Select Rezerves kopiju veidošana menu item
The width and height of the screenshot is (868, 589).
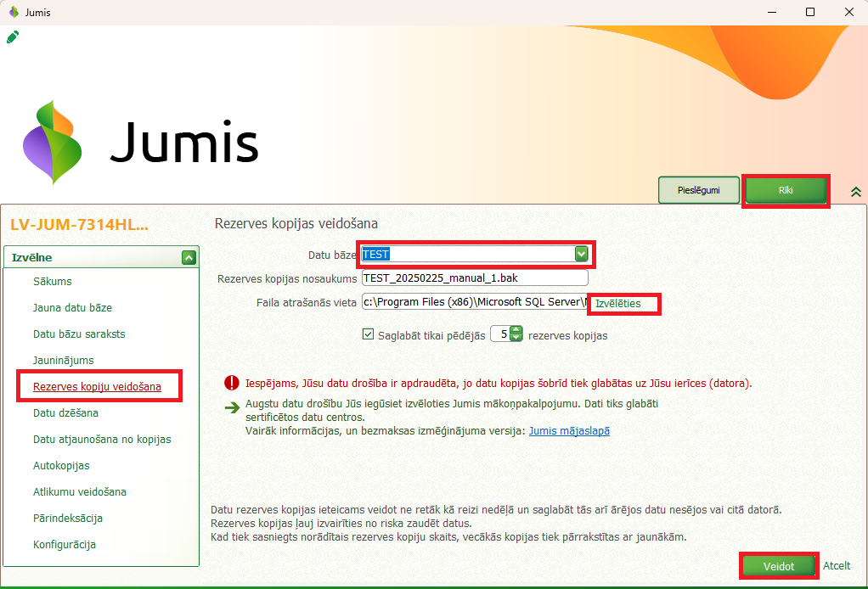click(98, 386)
